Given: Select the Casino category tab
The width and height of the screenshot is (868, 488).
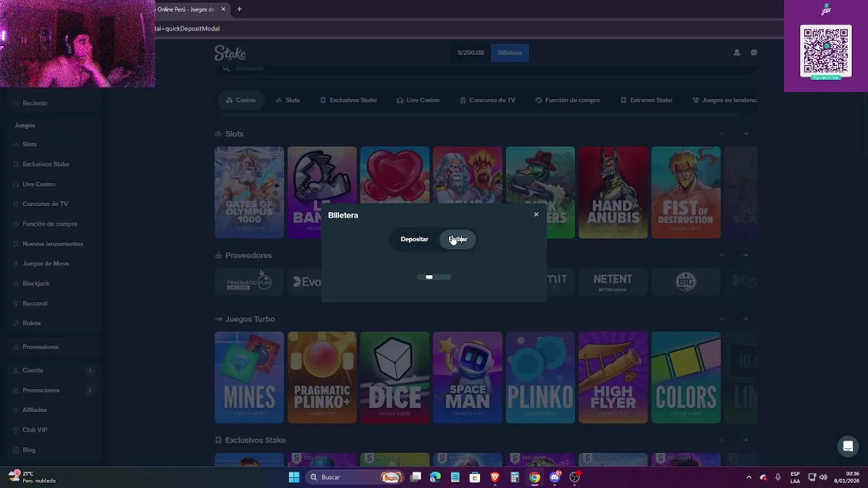Looking at the screenshot, I should (x=241, y=100).
